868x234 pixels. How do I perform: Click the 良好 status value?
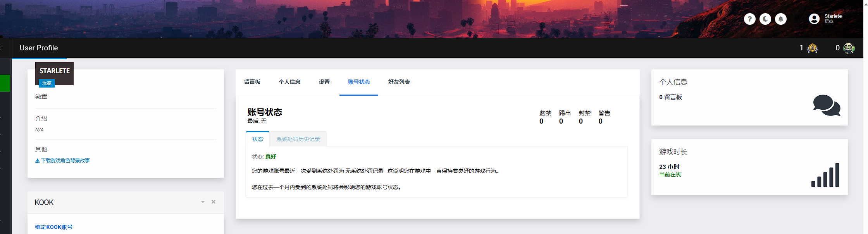point(271,157)
